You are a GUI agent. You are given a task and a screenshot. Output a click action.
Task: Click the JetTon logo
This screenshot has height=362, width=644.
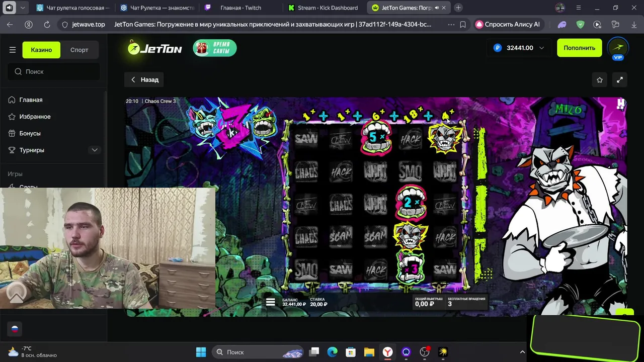[154, 48]
